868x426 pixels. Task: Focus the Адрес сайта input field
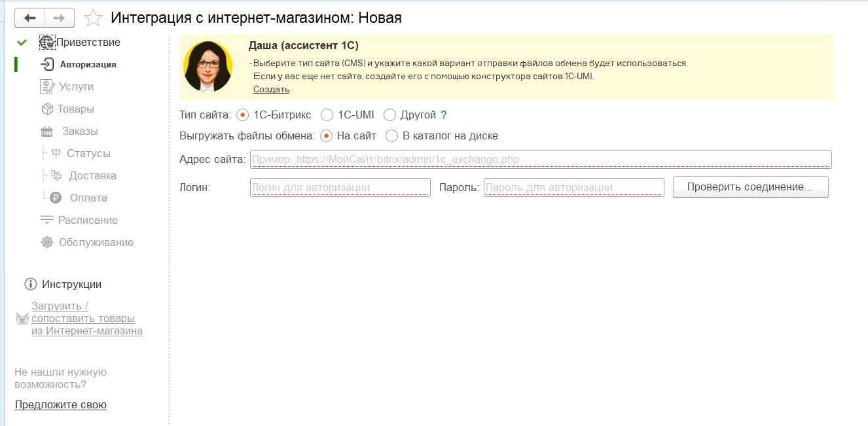pyautogui.click(x=541, y=159)
